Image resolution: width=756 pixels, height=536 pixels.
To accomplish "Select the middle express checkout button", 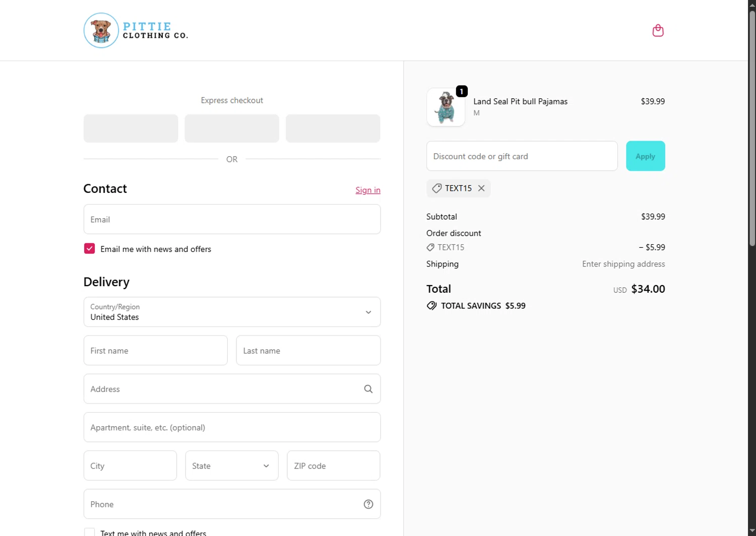I will point(232,128).
